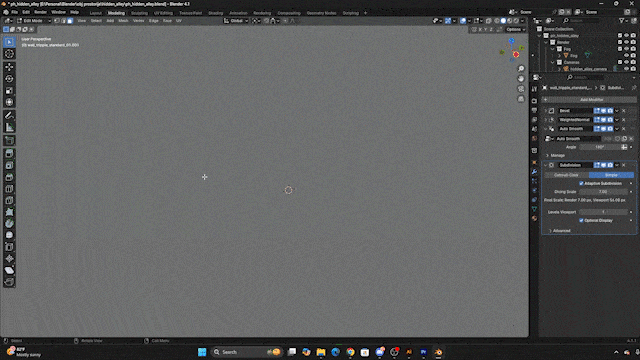The height and width of the screenshot is (360, 640).
Task: Open the File menu
Action: 14,12
